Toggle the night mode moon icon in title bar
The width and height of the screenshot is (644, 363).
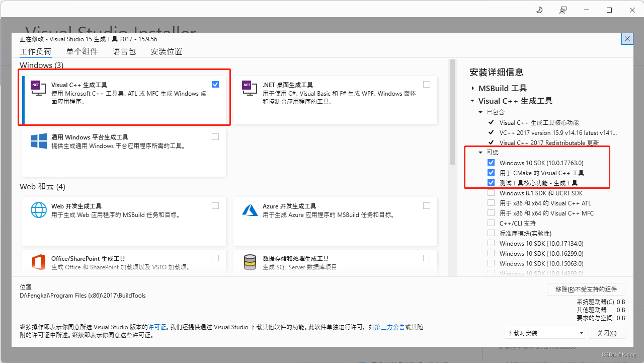click(539, 10)
